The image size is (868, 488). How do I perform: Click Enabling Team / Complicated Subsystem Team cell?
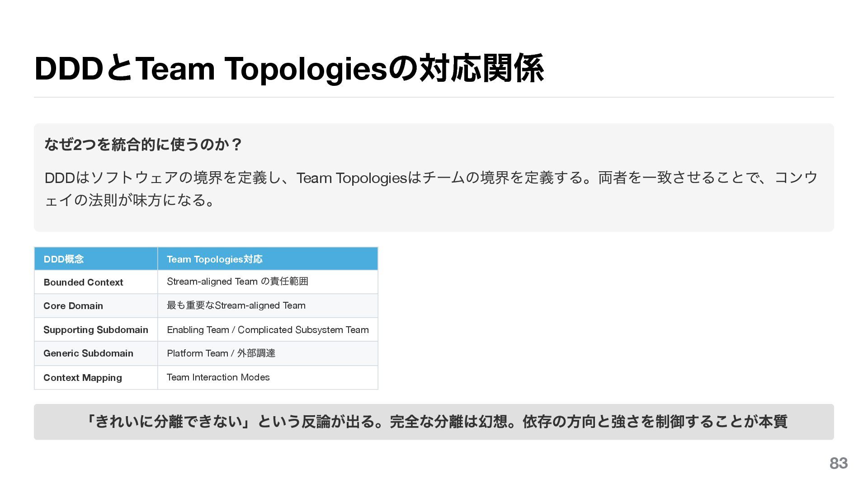coord(268,330)
